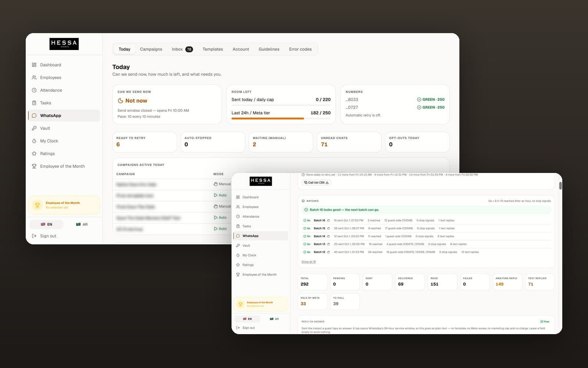588x368 pixels.
Task: Open WhatsApp in the front window sidebar
Action: click(x=261, y=236)
